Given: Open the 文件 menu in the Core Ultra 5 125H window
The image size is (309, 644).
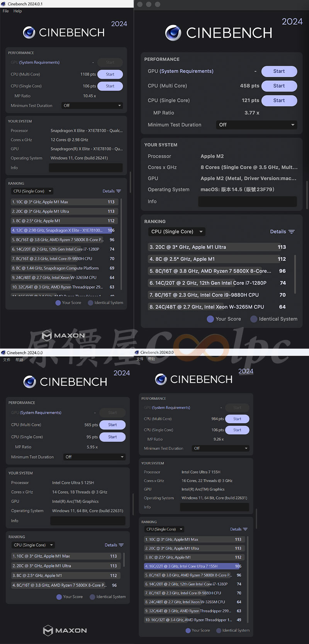Looking at the screenshot, I should 7,359.
